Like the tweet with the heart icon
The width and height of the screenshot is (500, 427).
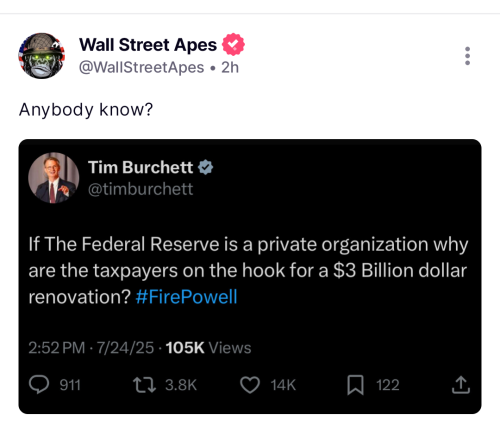pyautogui.click(x=250, y=385)
